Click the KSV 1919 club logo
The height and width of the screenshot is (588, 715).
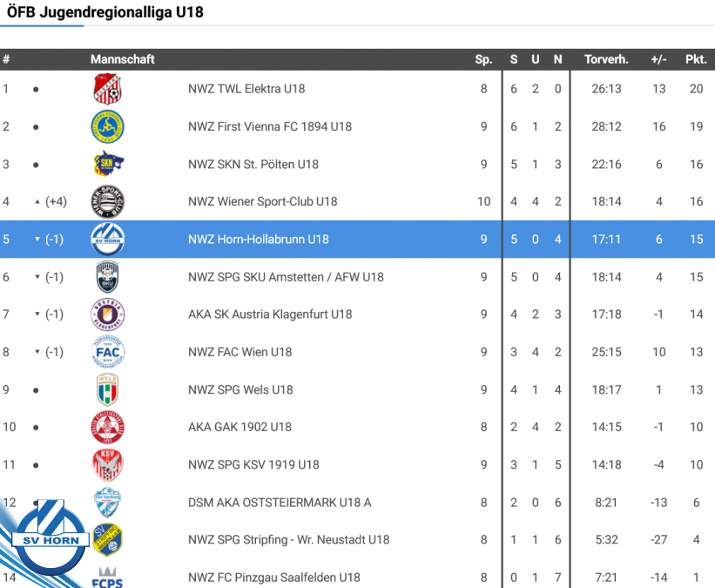(x=108, y=464)
